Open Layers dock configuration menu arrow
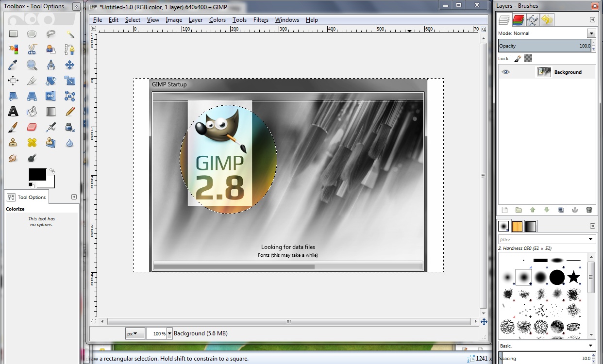This screenshot has width=603, height=364. (592, 20)
